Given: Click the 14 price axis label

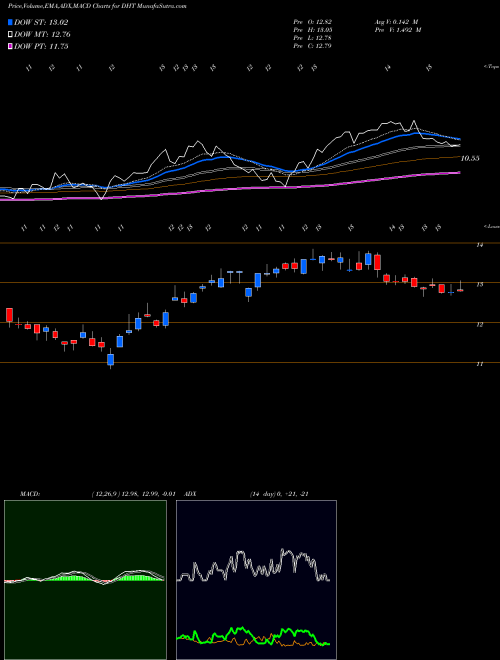Looking at the screenshot, I should pos(479,245).
